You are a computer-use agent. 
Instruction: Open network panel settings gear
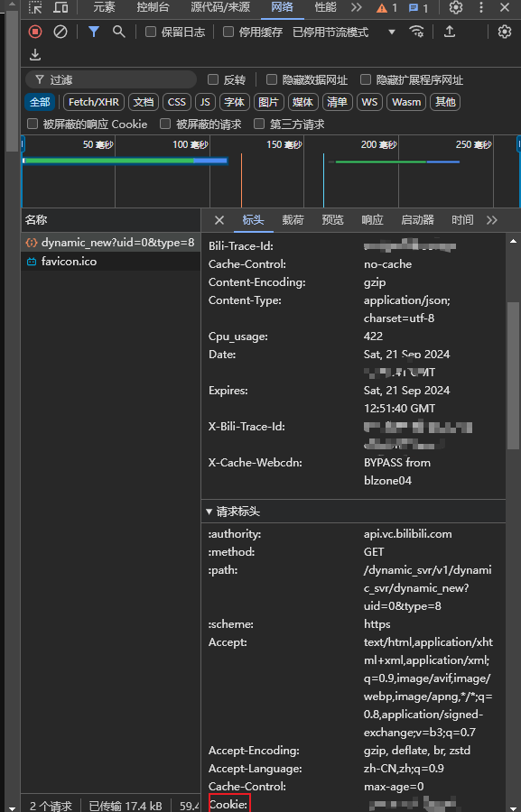505,32
